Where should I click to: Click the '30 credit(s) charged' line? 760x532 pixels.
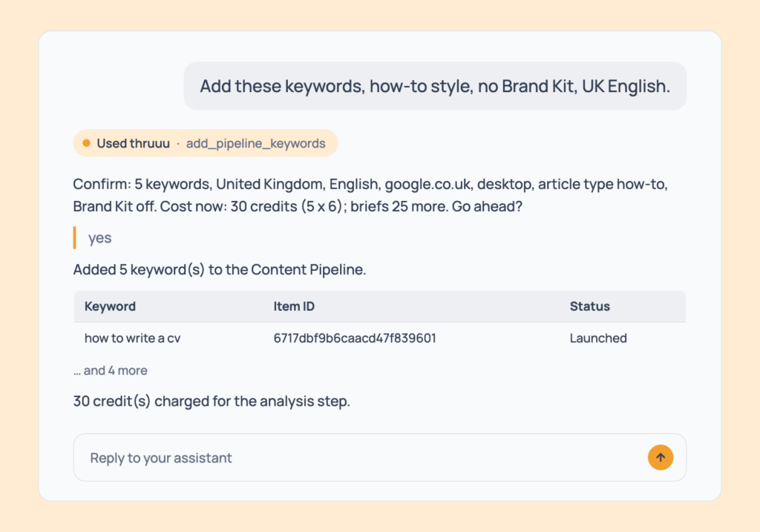pyautogui.click(x=212, y=401)
